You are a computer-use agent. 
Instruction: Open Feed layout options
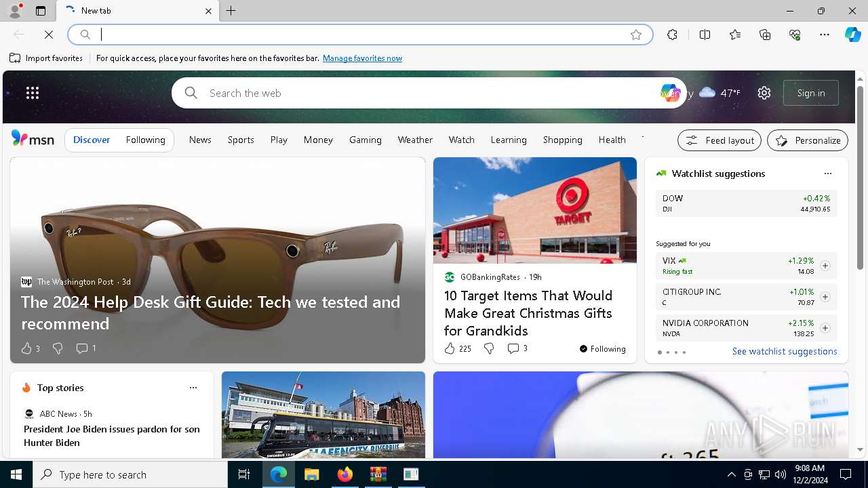pyautogui.click(x=719, y=140)
